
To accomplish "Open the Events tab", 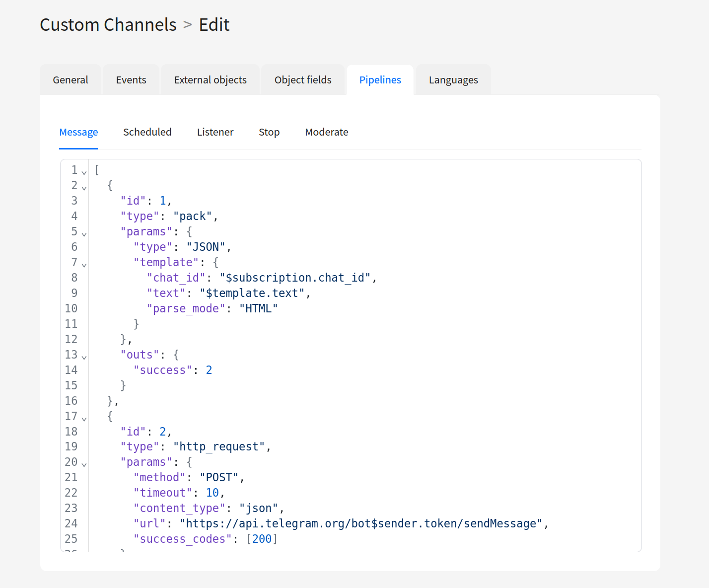I will (131, 80).
